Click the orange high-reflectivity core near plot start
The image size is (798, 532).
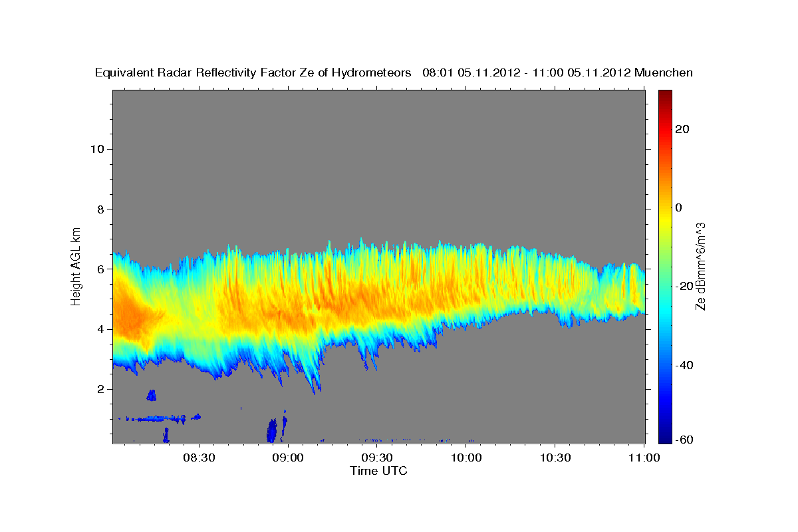point(133,316)
